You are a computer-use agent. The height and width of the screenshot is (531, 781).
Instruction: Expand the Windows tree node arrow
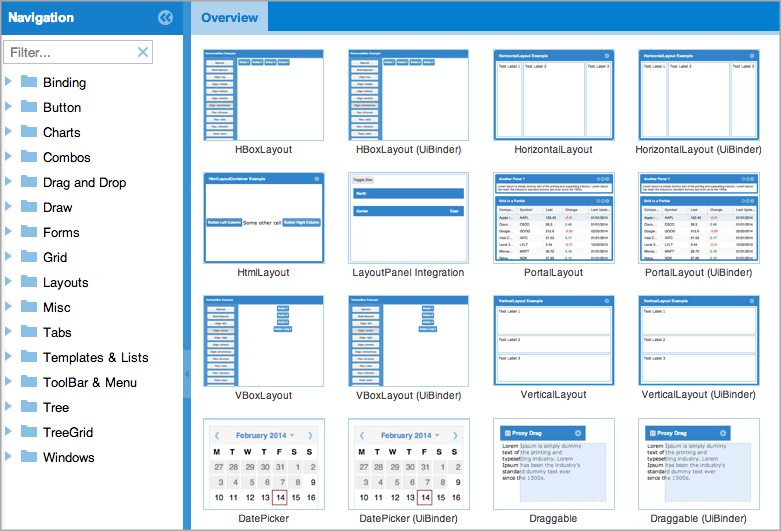pyautogui.click(x=8, y=456)
